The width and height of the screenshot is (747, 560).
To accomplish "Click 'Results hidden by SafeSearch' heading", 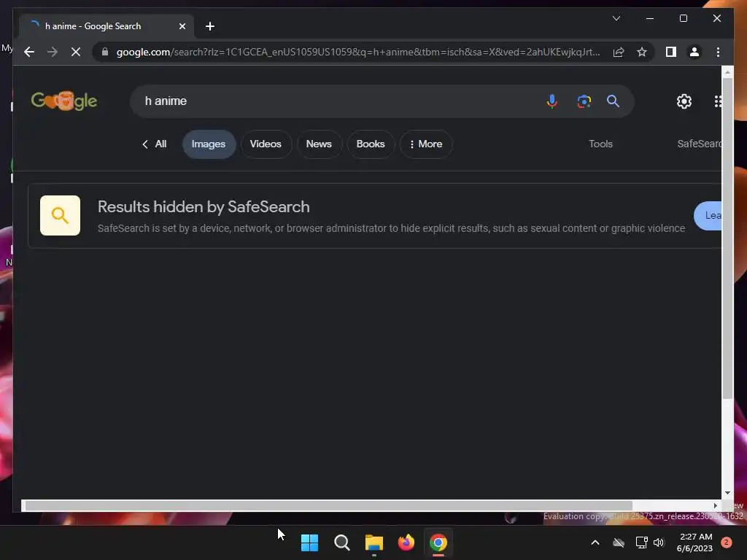I will (x=204, y=206).
